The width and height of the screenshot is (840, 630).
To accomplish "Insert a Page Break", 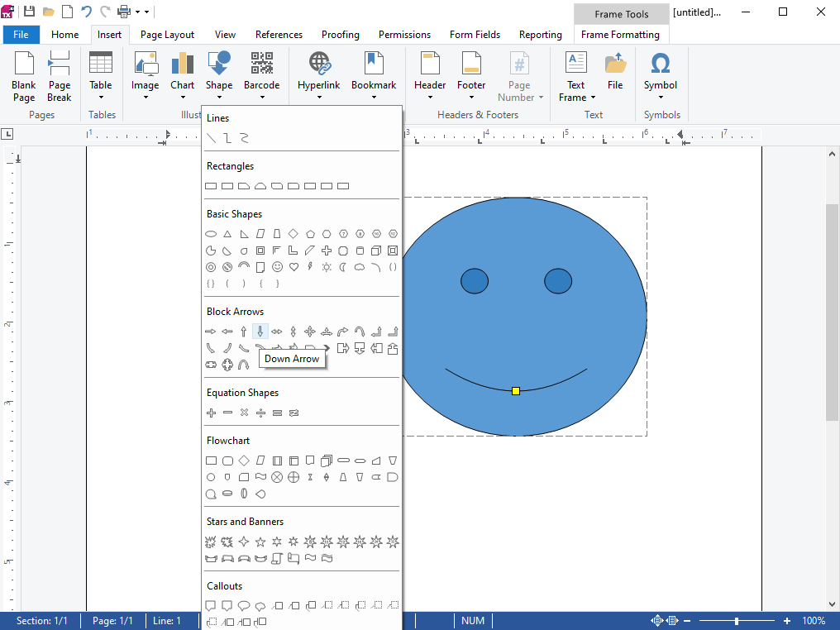I will (60, 74).
